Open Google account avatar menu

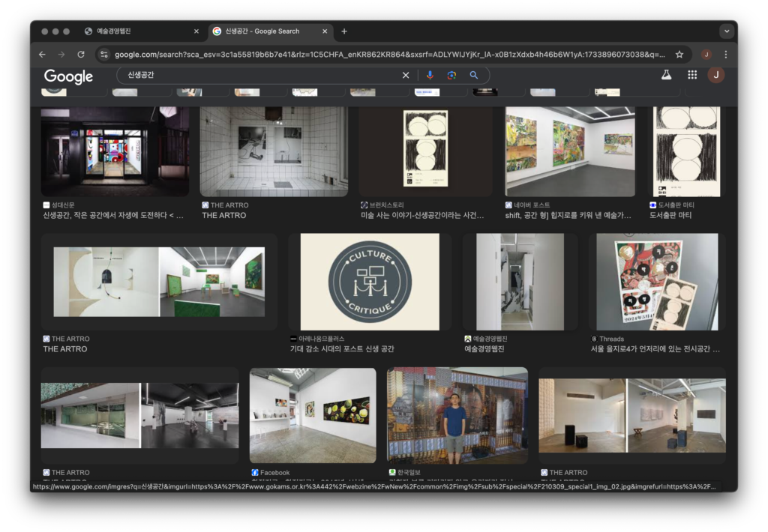coord(715,75)
